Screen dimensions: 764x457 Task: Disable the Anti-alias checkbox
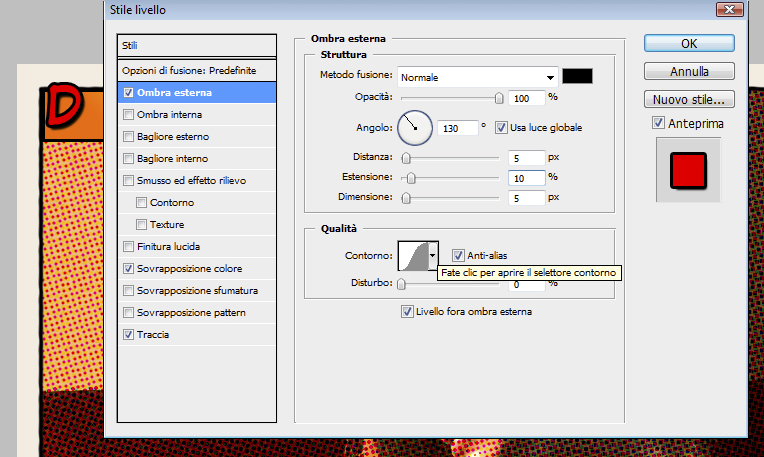[459, 256]
